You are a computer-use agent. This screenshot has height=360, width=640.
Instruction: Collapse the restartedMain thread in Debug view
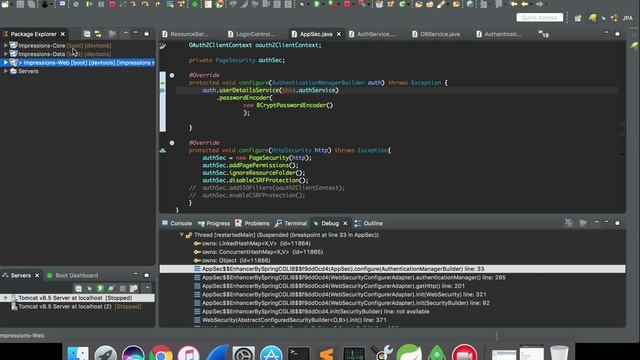click(181, 235)
